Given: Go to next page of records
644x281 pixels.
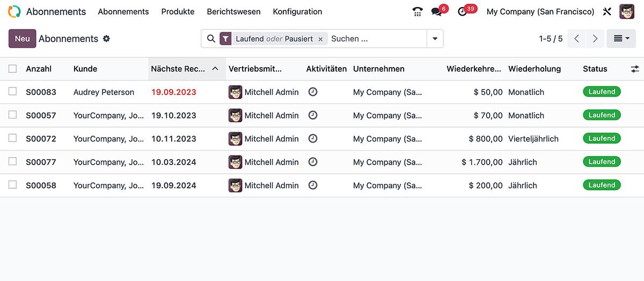Looking at the screenshot, I should (x=595, y=39).
